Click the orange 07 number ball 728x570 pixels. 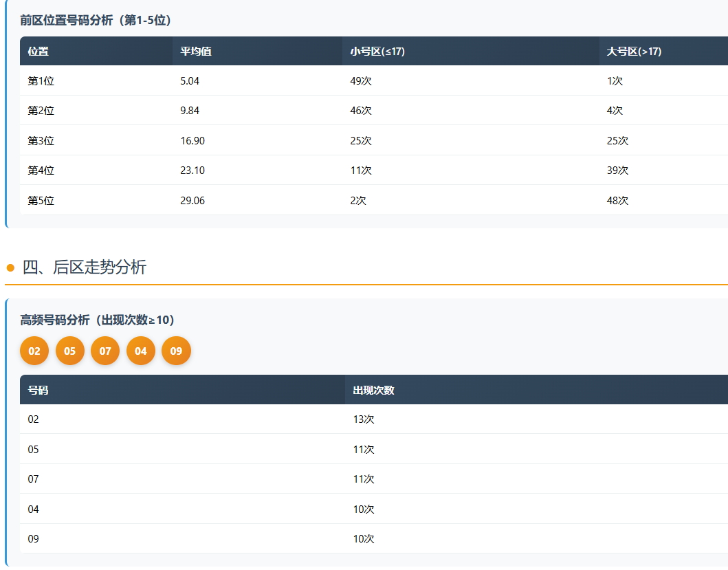click(x=105, y=351)
